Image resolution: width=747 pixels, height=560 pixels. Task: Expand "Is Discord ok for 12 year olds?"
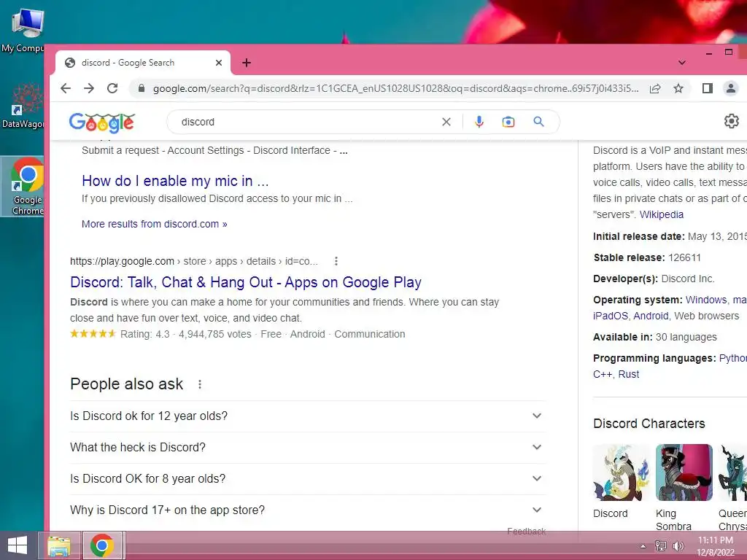[307, 416]
